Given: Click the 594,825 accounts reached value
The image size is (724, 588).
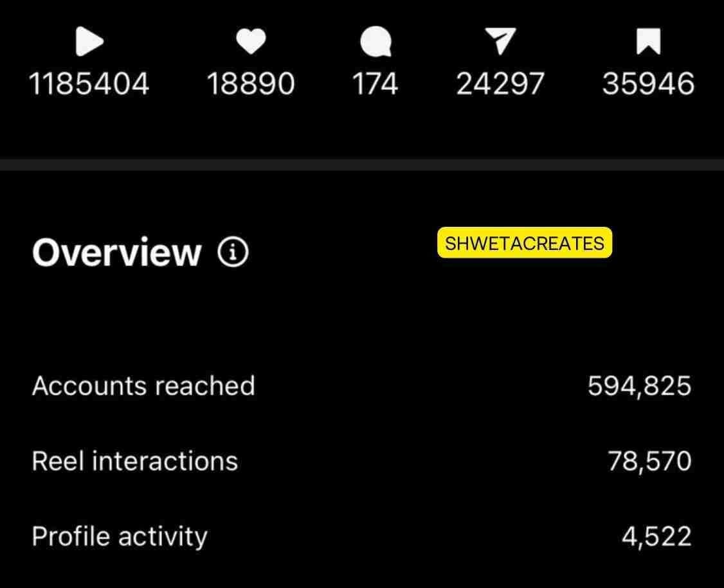Looking at the screenshot, I should click(640, 386).
